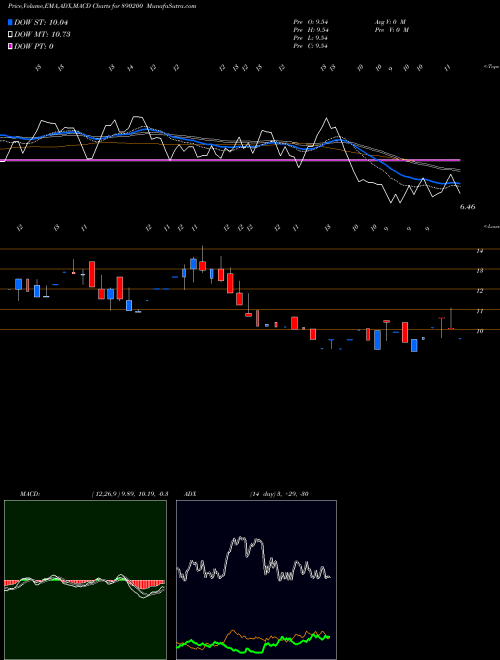Click the 'Pre C: 9.54' close value

[311, 46]
